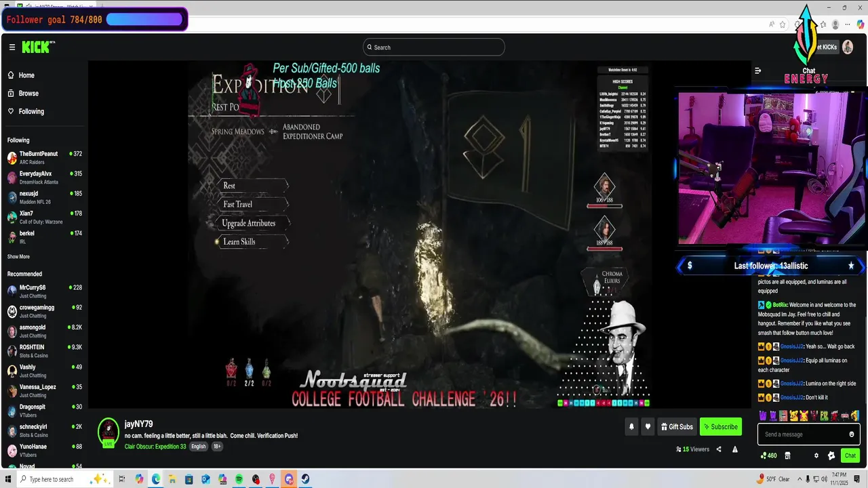Click the Edge favorites star icon
This screenshot has width=868, height=488.
(x=783, y=24)
